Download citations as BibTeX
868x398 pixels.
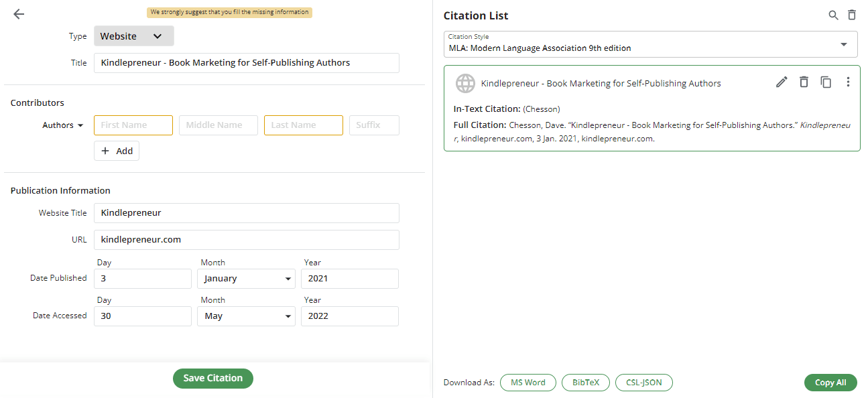pos(586,383)
